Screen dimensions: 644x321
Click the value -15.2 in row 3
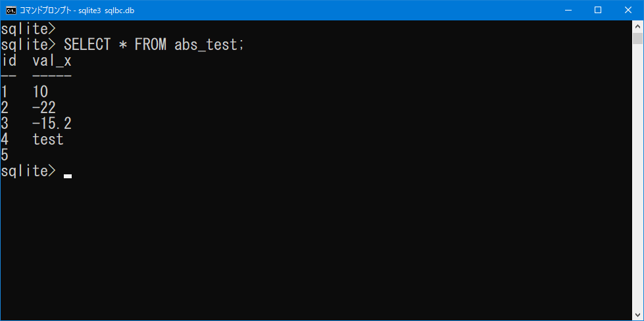click(52, 123)
